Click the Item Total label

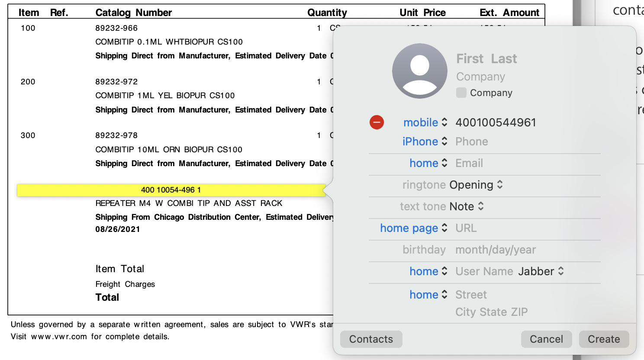coord(120,269)
